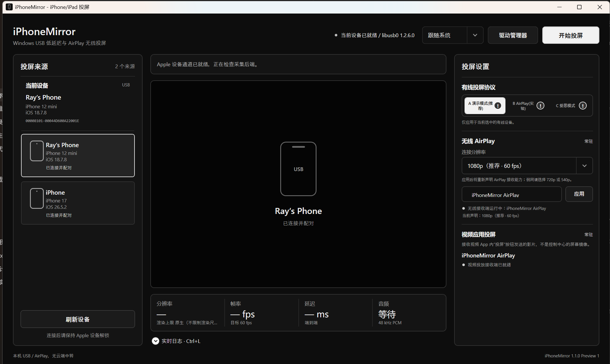Click arrow of 连接分辨率 dropdown
Viewport: 610px width, 364px height.
tap(584, 166)
